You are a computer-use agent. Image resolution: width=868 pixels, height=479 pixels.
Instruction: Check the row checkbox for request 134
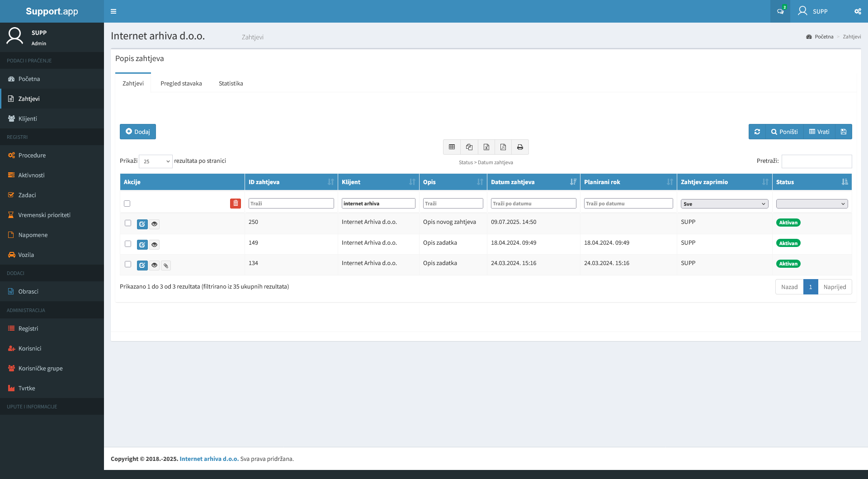tap(128, 264)
